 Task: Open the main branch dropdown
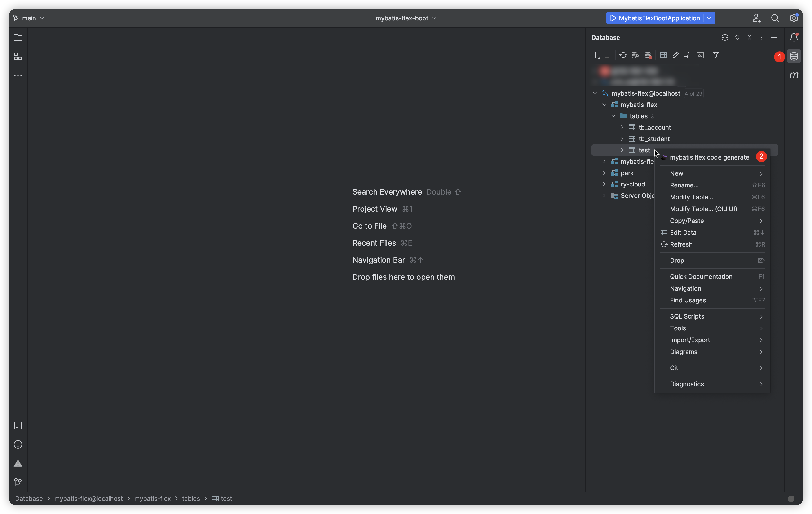(29, 18)
